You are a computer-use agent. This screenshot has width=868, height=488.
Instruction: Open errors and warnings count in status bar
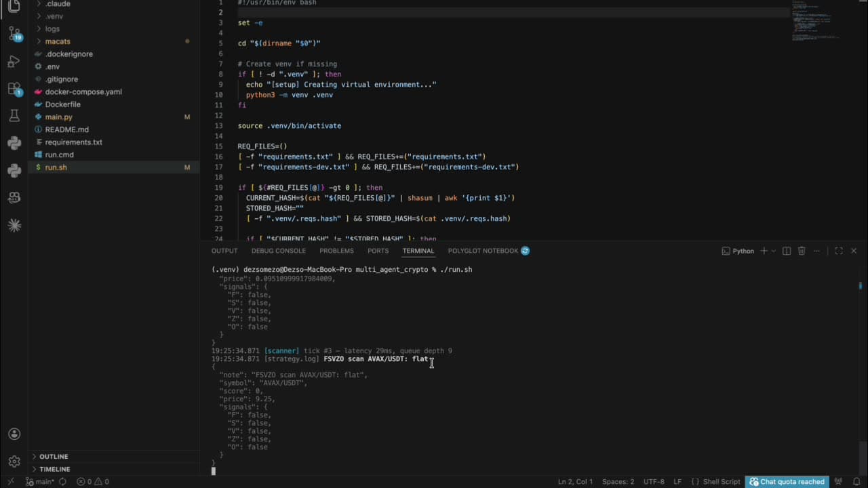click(93, 482)
